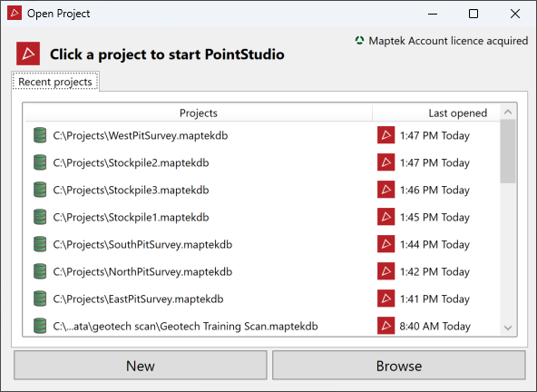
Task: Click the red PointStudio icon in Stockpile1 row
Action: (386, 217)
